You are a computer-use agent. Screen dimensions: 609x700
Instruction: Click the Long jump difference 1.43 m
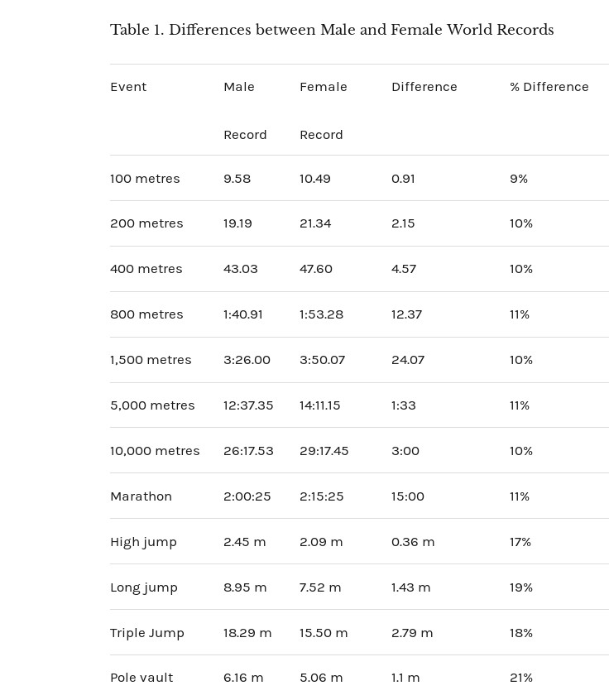coord(410,587)
